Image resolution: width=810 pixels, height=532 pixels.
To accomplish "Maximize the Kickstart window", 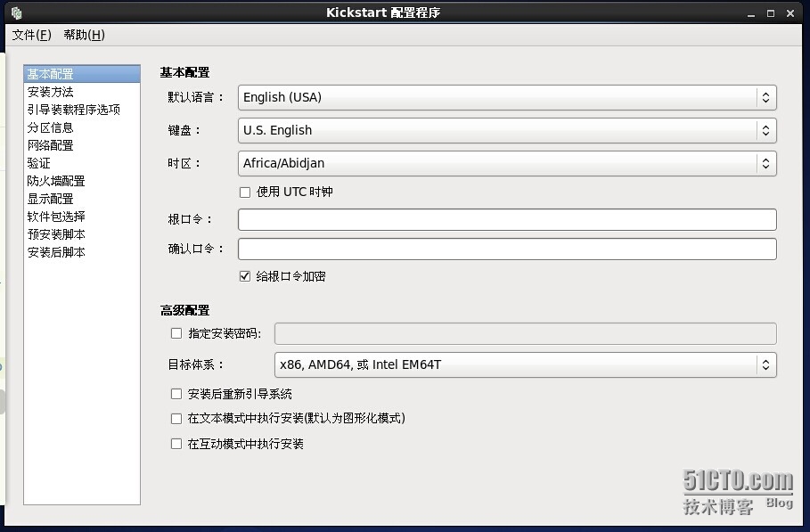I will coord(771,13).
